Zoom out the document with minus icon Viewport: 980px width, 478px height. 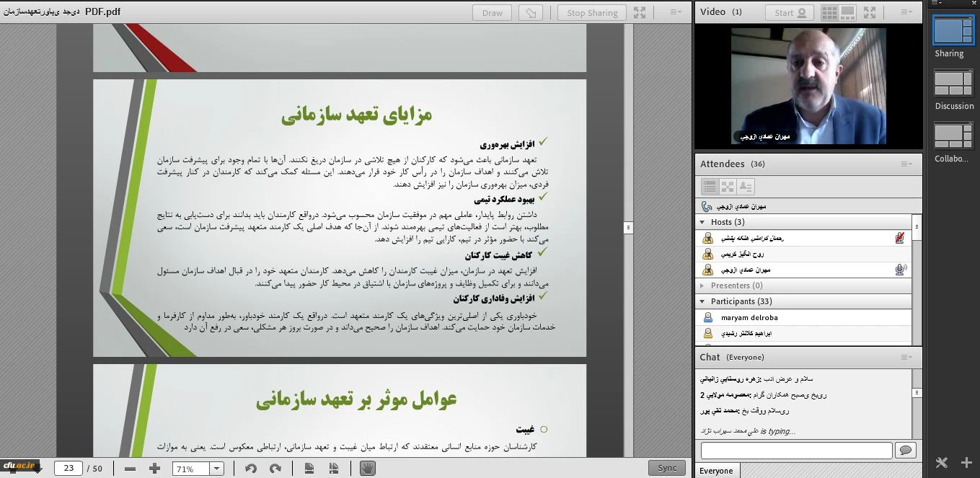(x=130, y=469)
